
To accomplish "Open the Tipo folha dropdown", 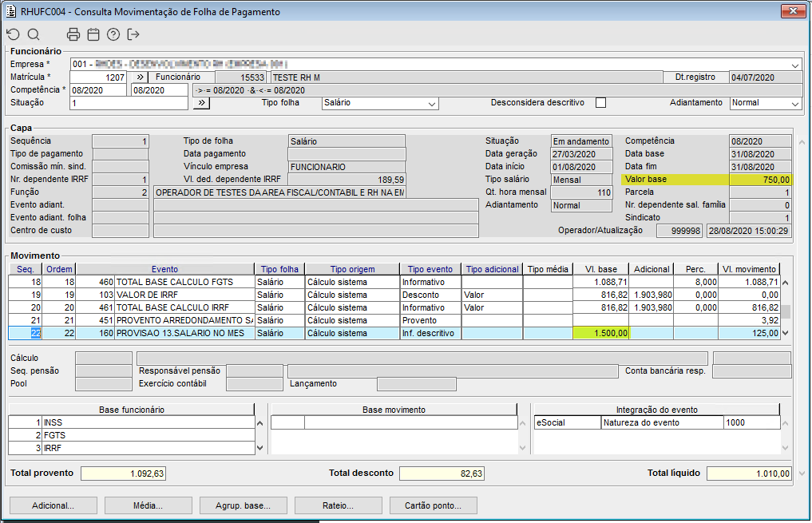I will point(432,104).
